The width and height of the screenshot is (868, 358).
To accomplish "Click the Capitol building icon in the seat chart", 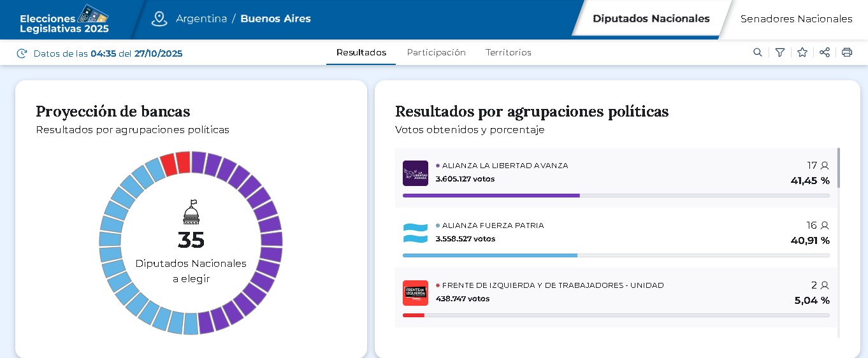I will pyautogui.click(x=191, y=213).
